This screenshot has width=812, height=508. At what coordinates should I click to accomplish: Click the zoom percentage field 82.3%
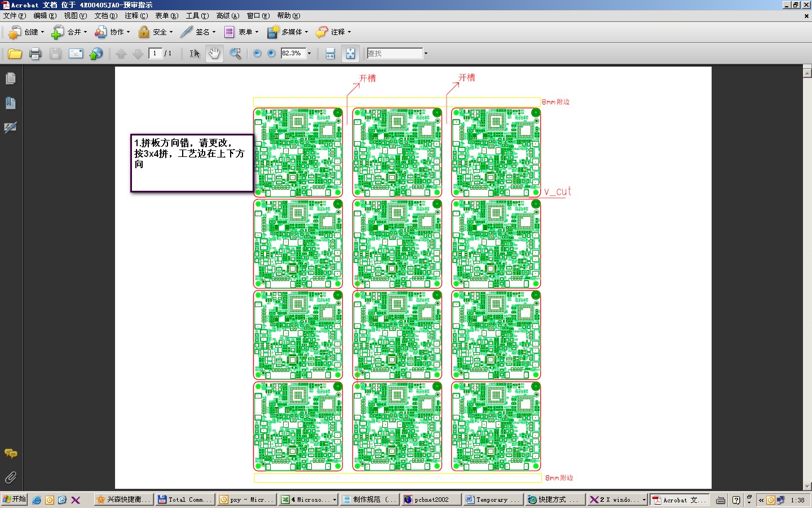coord(293,54)
